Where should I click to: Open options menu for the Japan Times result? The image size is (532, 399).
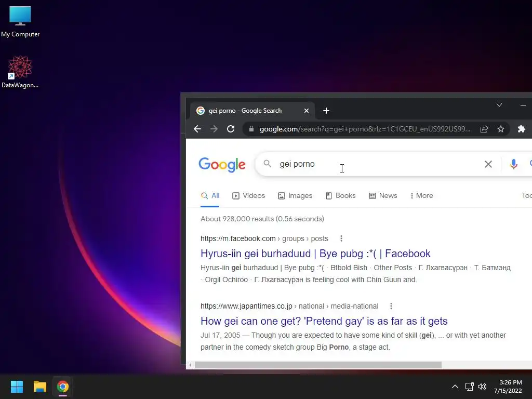[391, 306]
